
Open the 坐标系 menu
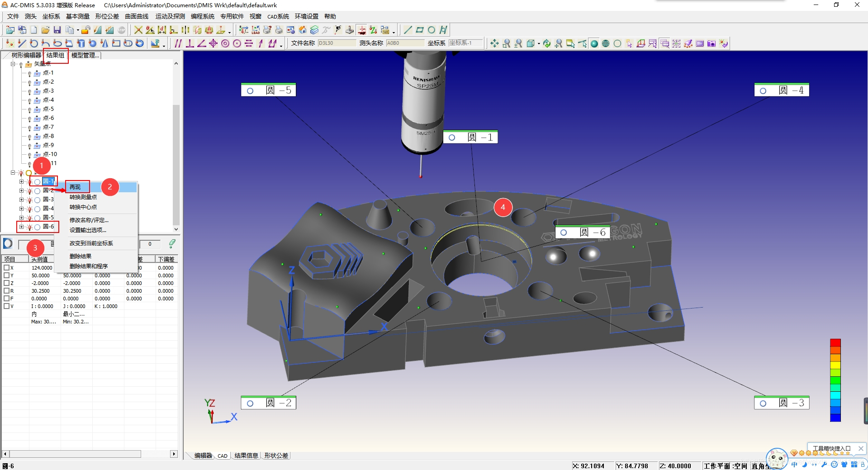point(51,16)
